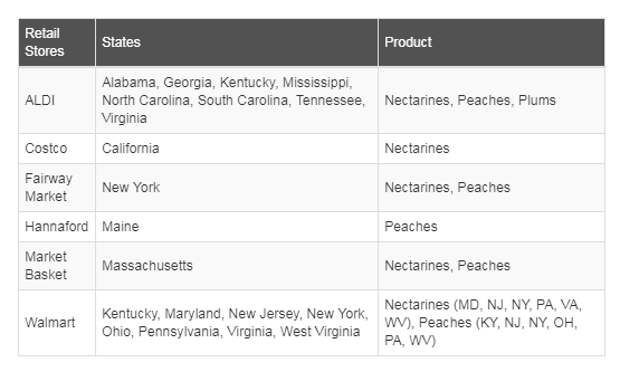Click Walmart's states list starting with Kentucky
Viewport: 620px width, 372px height.
[x=236, y=323]
